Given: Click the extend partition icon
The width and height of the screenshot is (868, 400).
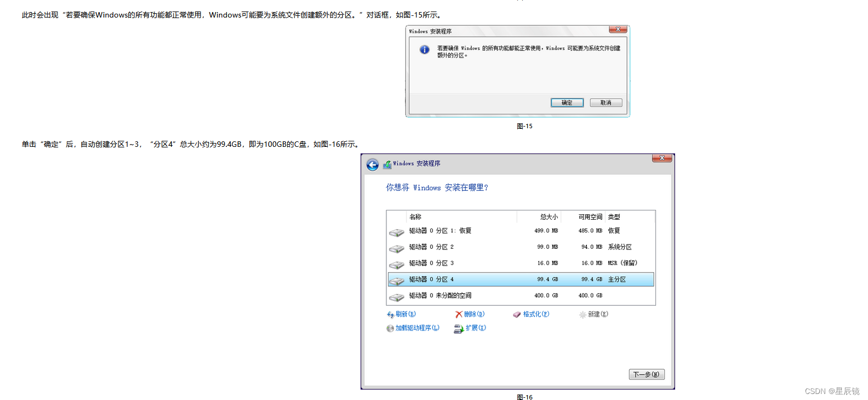Looking at the screenshot, I should [459, 329].
